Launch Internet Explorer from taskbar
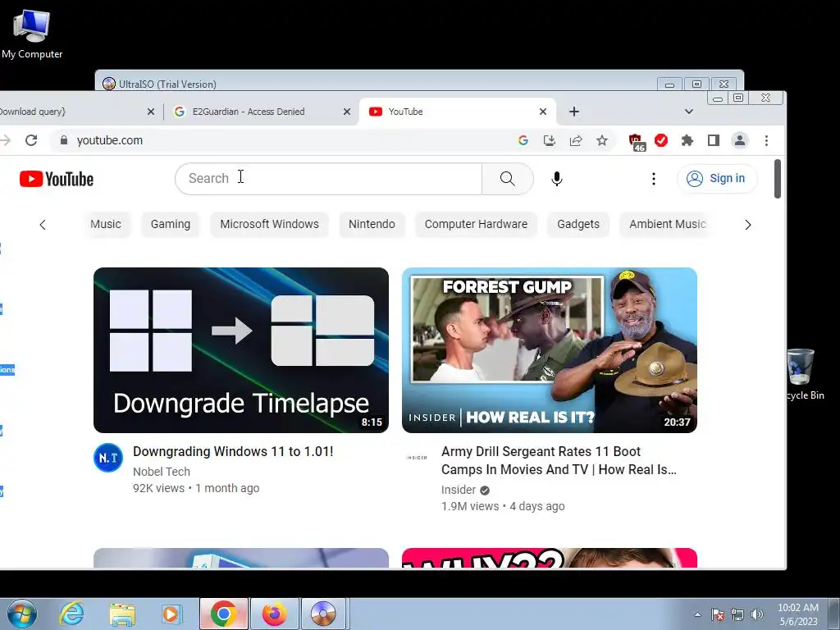This screenshot has height=630, width=840. (71, 614)
